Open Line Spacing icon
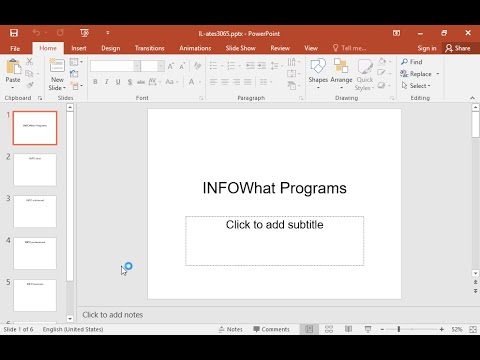The width and height of the screenshot is (480, 360). [275, 66]
